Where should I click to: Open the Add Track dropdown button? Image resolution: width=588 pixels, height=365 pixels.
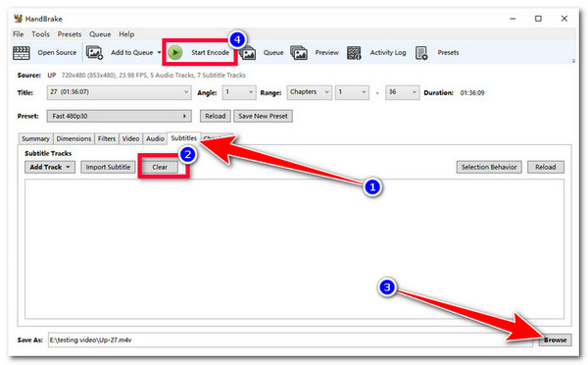point(50,167)
